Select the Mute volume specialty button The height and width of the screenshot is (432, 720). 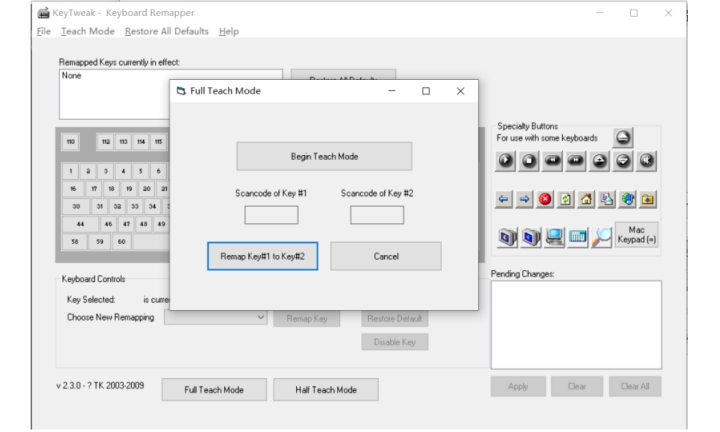tap(647, 162)
